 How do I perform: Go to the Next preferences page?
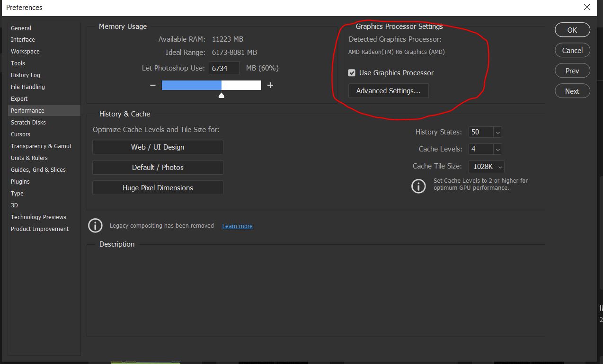572,90
